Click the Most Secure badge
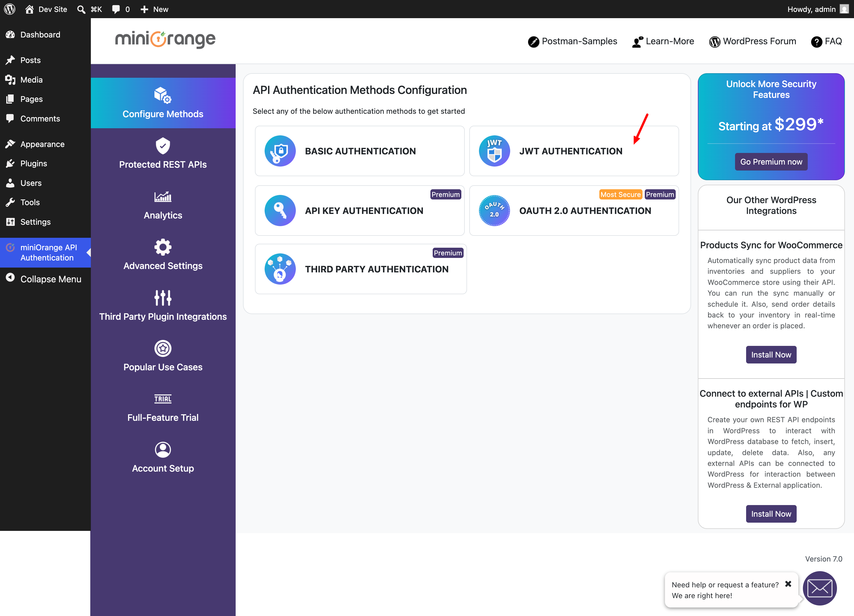 tap(621, 195)
